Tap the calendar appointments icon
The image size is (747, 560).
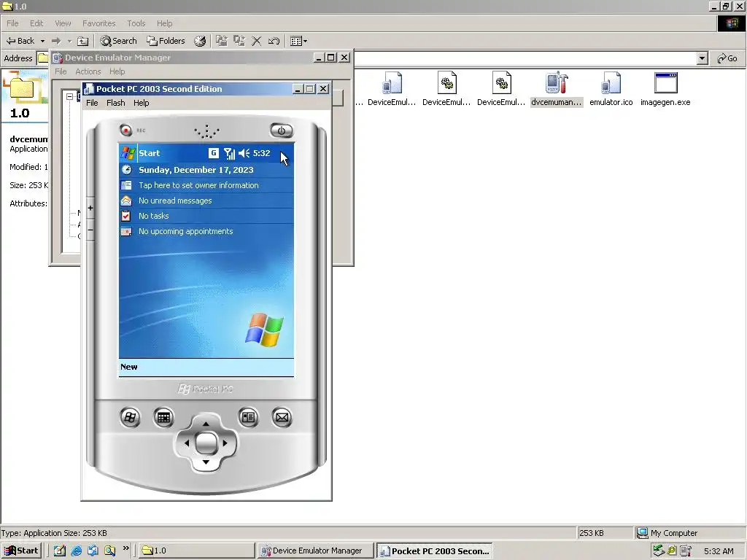126,231
